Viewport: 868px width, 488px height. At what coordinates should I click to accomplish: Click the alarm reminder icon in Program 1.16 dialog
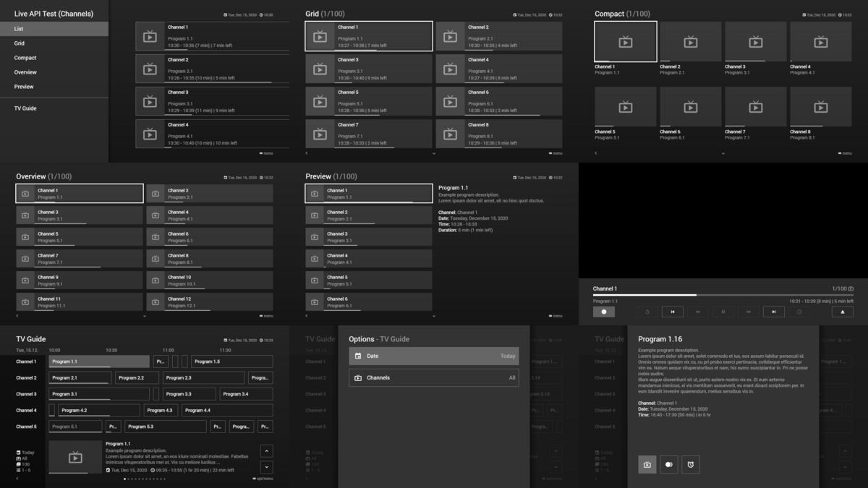click(x=691, y=464)
